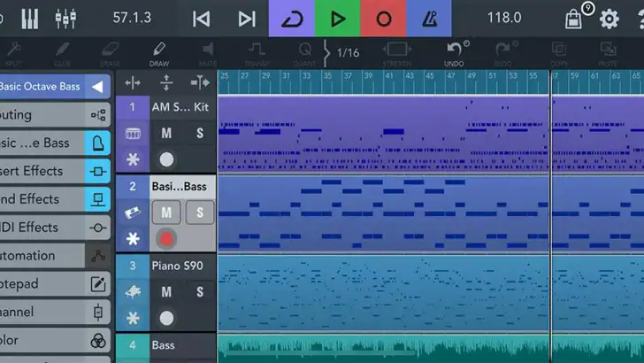
Task: Toggle the metronome click
Action: (429, 19)
